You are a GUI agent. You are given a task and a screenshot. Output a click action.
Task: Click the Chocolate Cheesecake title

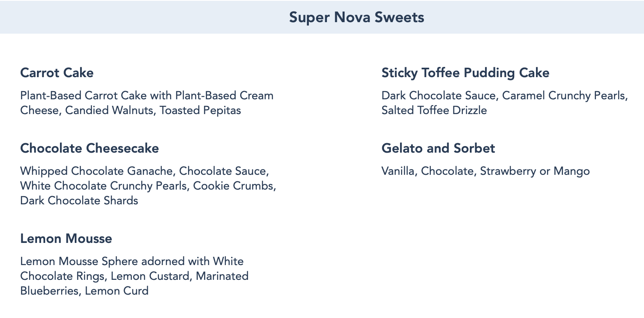pos(90,148)
